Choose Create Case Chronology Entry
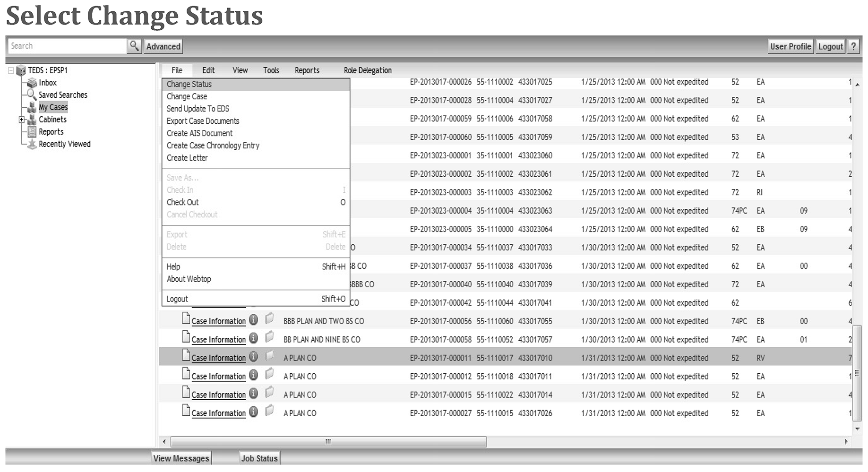Screen dimensions: 868x472 (x=213, y=146)
